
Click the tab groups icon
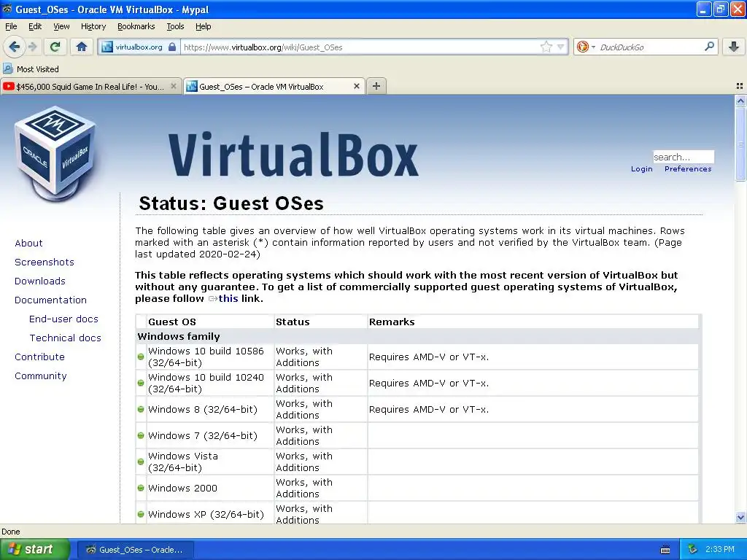740,86
